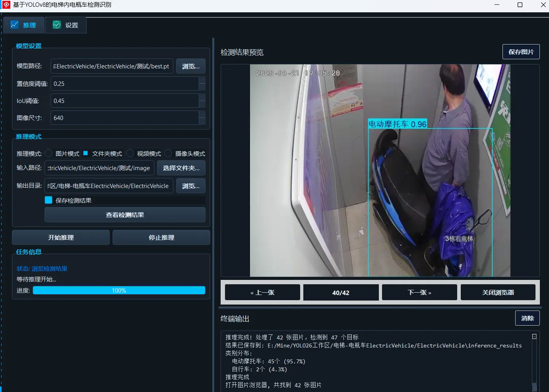Screen dimensions: 549x392
Task: Decrease the IoU阈值 value with down arrow
Action: (x=202, y=105)
